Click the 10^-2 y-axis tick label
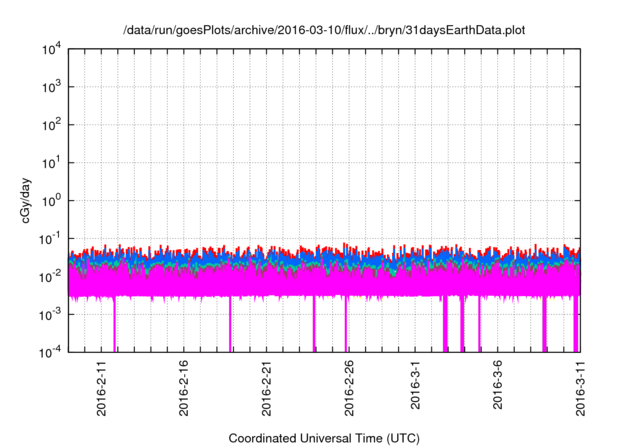Screen dimensions: 640x448 click(51, 277)
